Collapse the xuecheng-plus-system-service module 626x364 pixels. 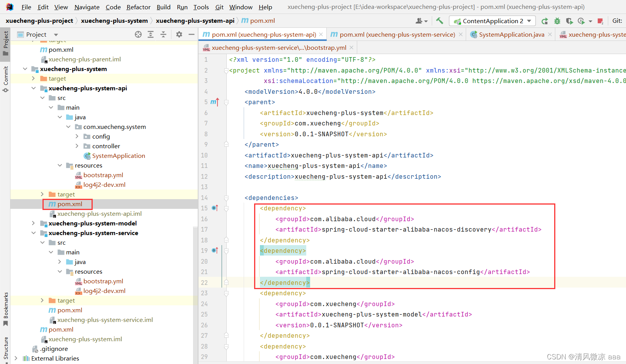(34, 233)
